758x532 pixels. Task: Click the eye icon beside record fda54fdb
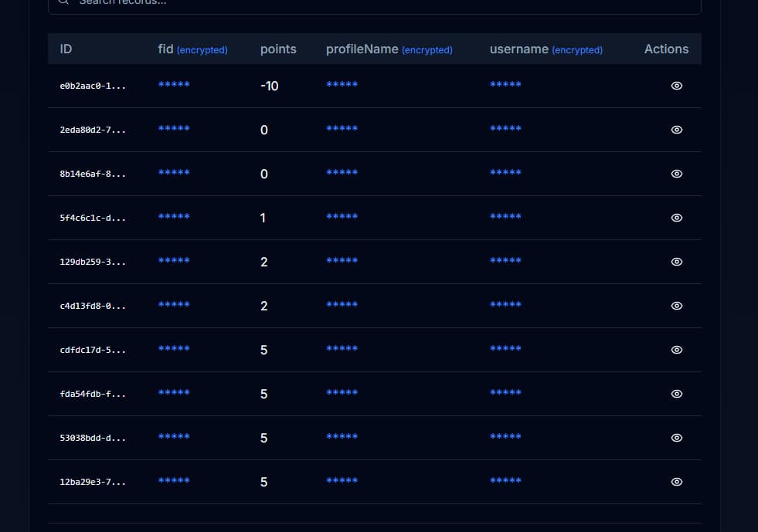point(676,394)
